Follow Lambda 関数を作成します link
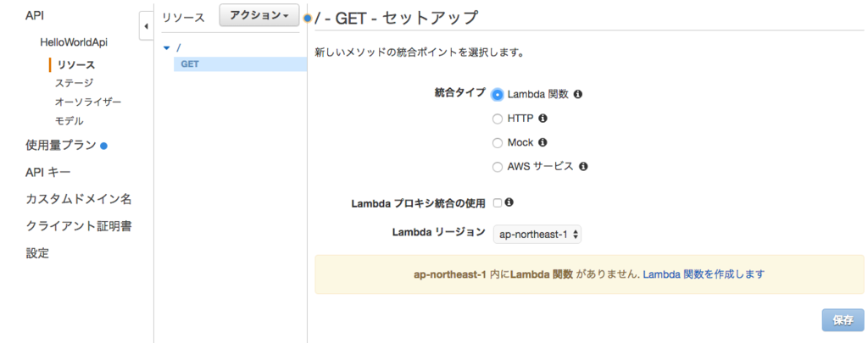The image size is (868, 343). coord(704,274)
